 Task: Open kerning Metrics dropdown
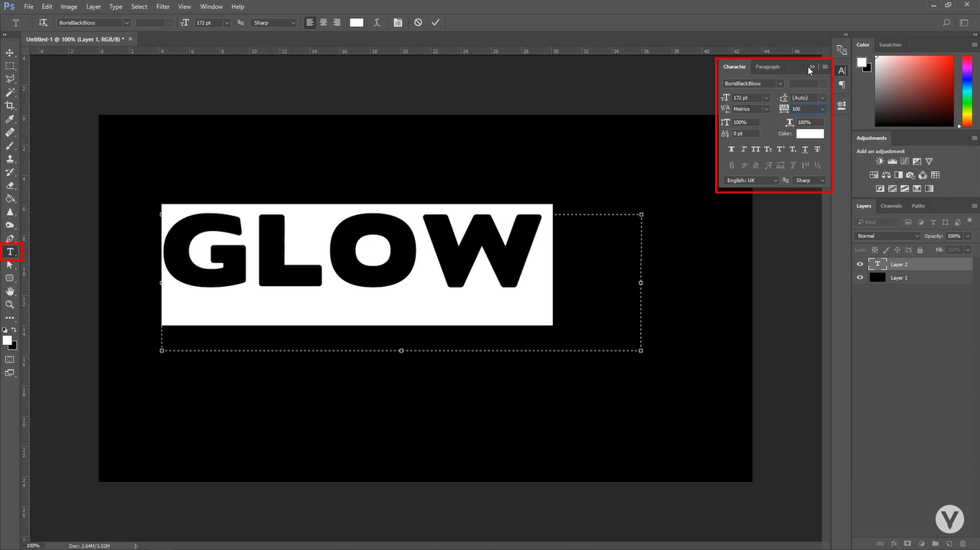pos(766,109)
